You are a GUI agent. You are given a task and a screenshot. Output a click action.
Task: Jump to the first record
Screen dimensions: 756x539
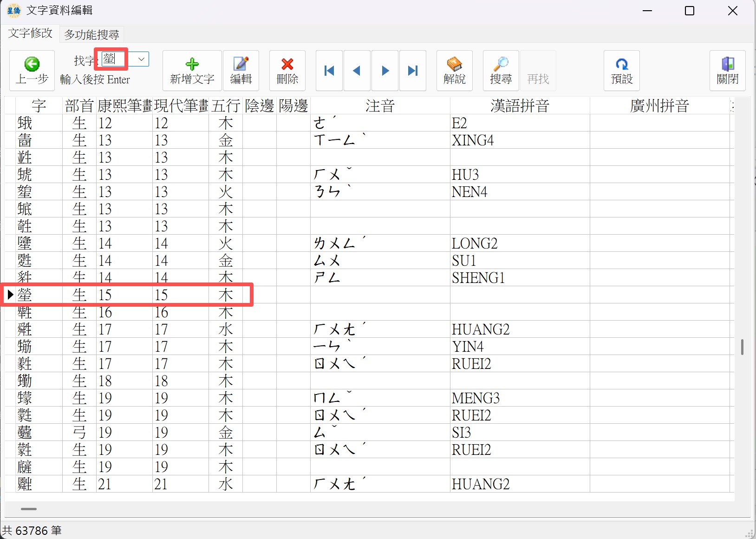pyautogui.click(x=329, y=71)
